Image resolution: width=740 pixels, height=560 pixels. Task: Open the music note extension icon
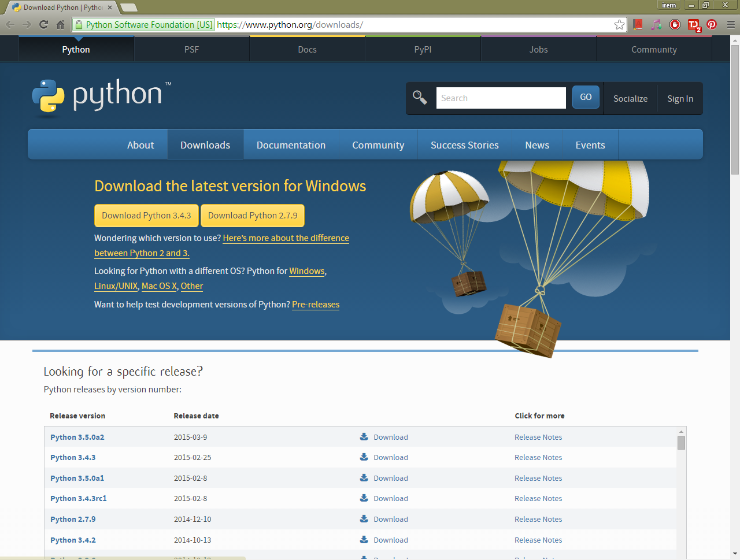tap(656, 24)
